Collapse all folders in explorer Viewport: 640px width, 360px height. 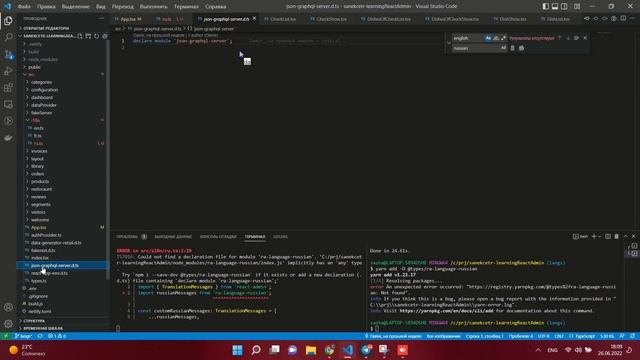pos(104,36)
